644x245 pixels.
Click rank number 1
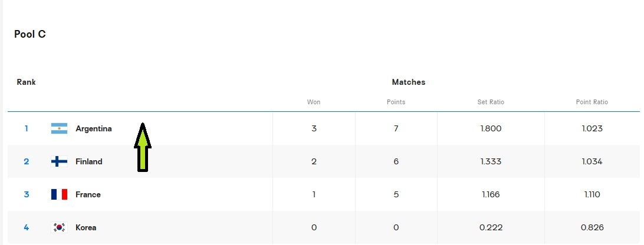click(x=26, y=128)
